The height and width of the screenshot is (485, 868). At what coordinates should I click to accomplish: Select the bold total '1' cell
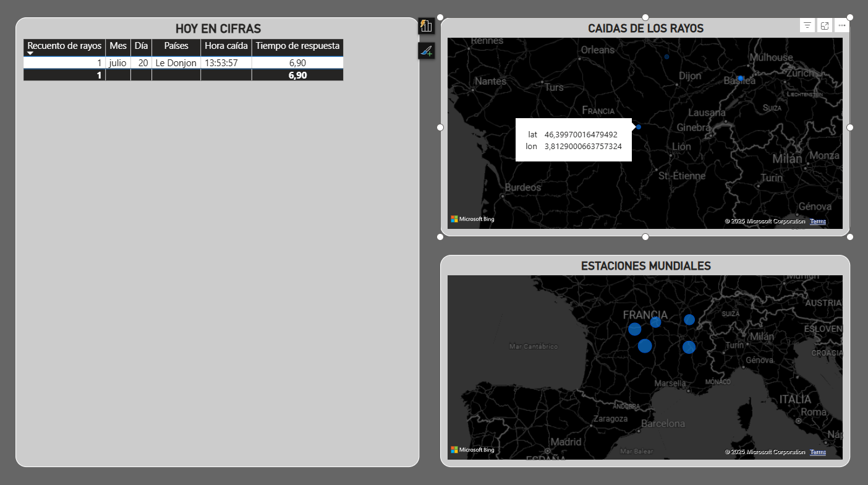click(64, 75)
